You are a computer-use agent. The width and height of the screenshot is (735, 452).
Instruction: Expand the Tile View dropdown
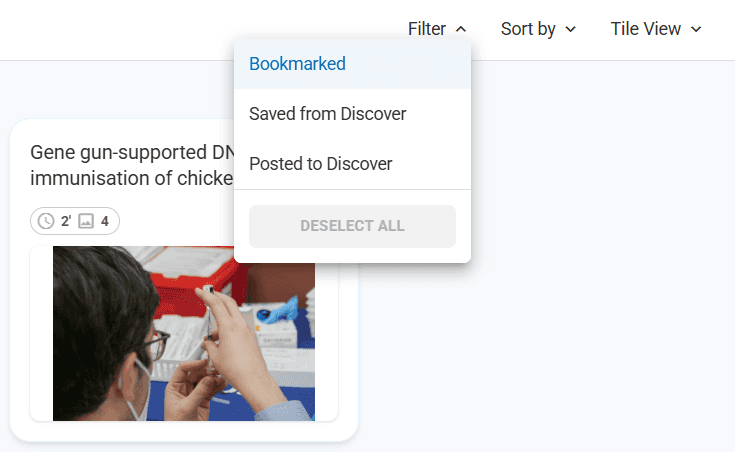click(645, 30)
